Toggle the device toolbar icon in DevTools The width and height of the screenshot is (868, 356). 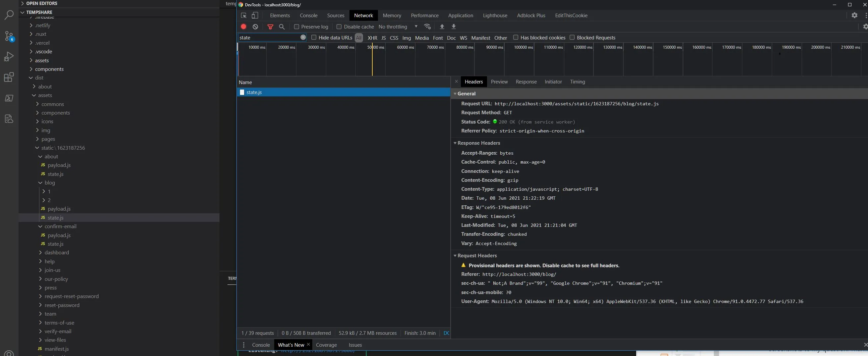coord(255,16)
